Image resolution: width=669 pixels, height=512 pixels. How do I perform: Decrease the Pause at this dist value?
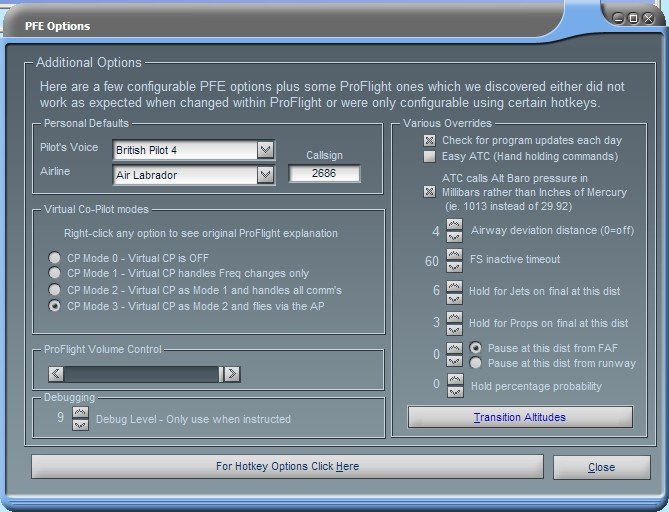(454, 361)
